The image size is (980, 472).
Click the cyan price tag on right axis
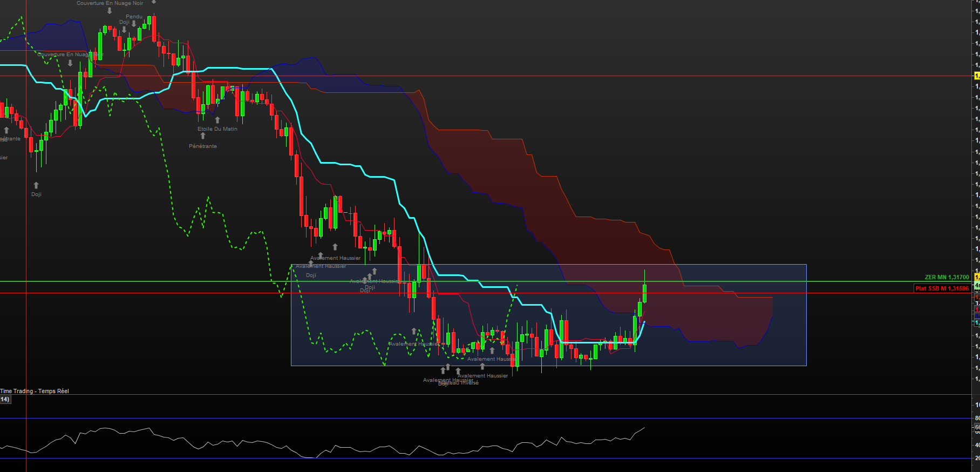click(977, 322)
